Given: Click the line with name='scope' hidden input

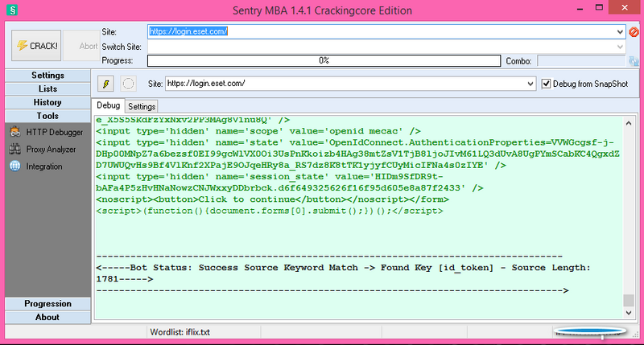Looking at the screenshot, I should (258, 131).
